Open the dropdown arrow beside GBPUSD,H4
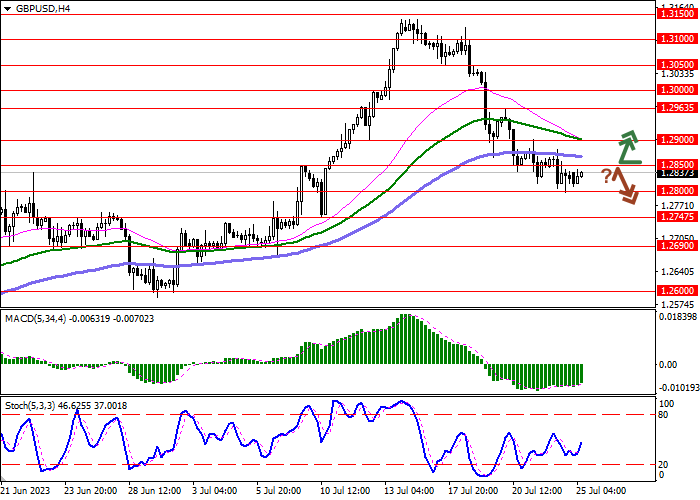The height and width of the screenshot is (500, 700). click(7, 9)
